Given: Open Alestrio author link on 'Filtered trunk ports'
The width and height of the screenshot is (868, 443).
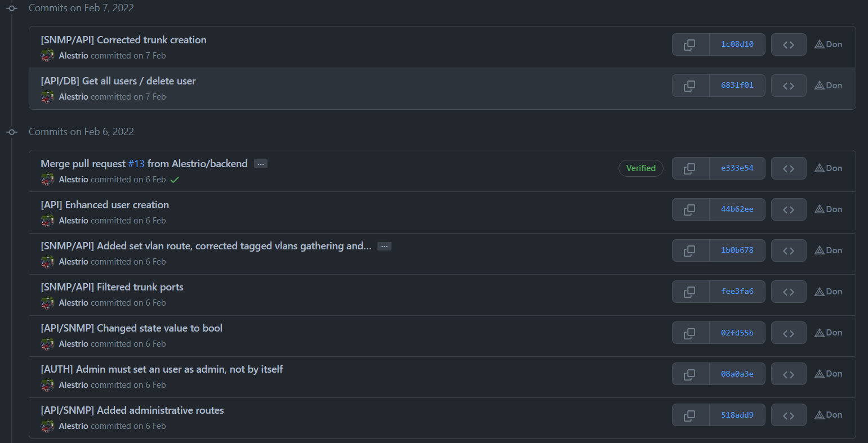Looking at the screenshot, I should [x=73, y=303].
